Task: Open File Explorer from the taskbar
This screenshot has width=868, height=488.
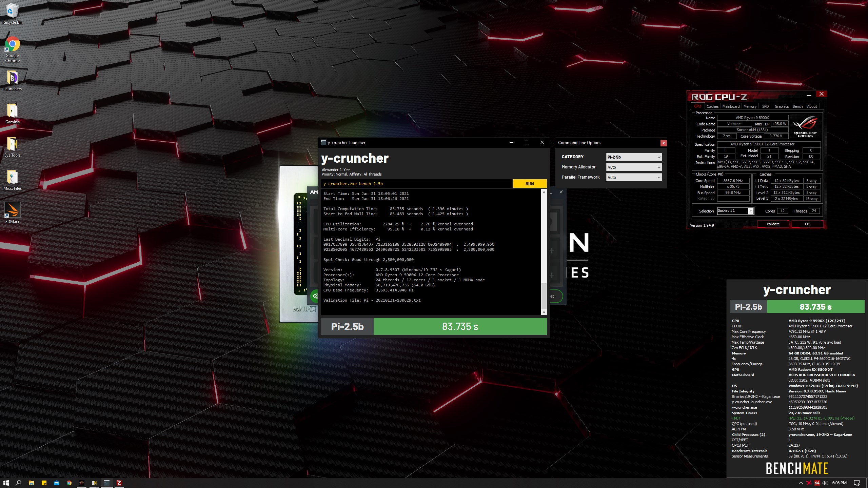Action: click(31, 483)
